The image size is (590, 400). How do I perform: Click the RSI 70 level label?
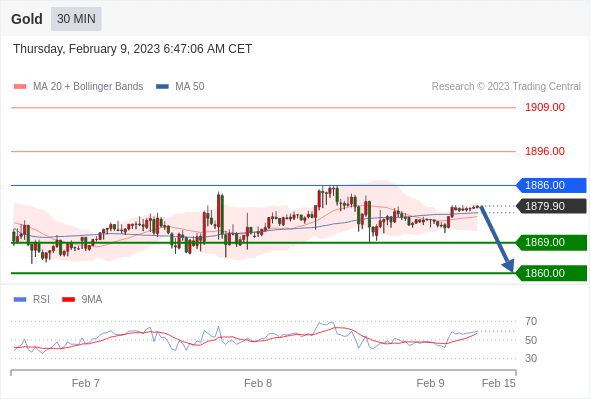pos(531,321)
